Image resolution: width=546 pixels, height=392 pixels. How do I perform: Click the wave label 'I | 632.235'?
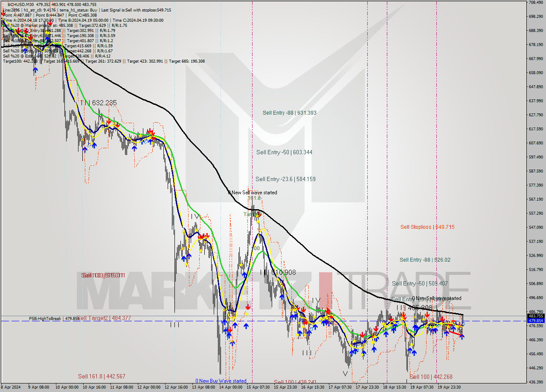[x=98, y=103]
